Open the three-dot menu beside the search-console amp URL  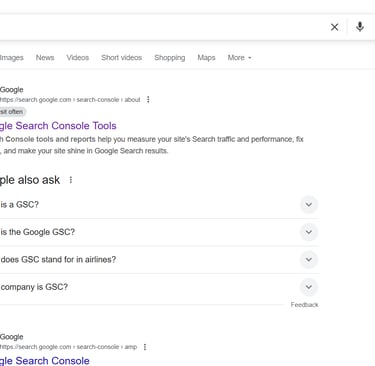click(145, 347)
